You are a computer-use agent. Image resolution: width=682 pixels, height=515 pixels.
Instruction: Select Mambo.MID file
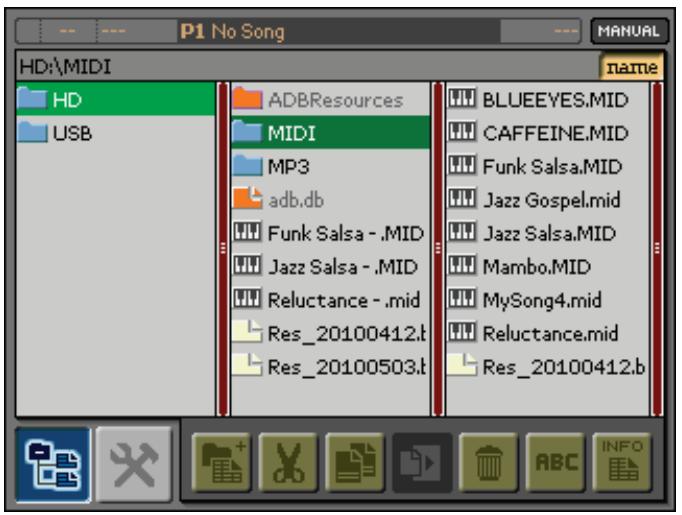[547, 267]
